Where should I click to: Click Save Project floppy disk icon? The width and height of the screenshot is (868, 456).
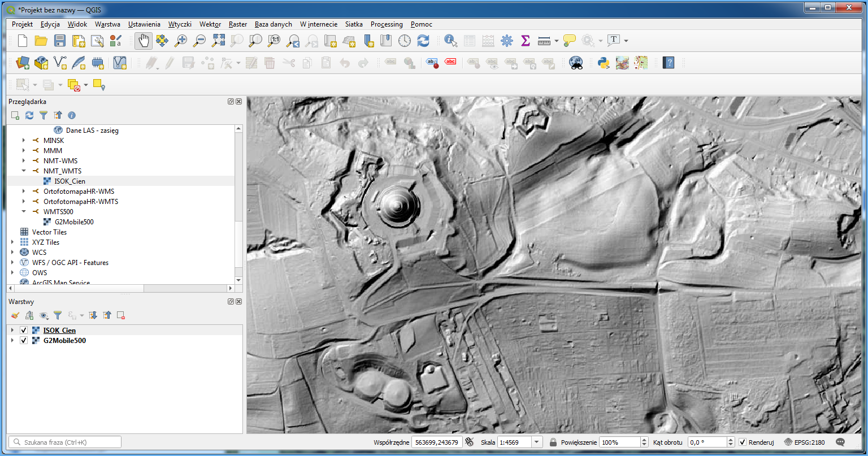click(60, 41)
